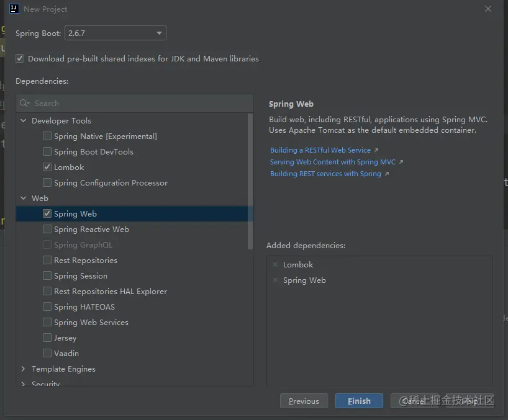Enable Spring Native [Experimental] checkbox
The image size is (508, 420).
pos(47,136)
